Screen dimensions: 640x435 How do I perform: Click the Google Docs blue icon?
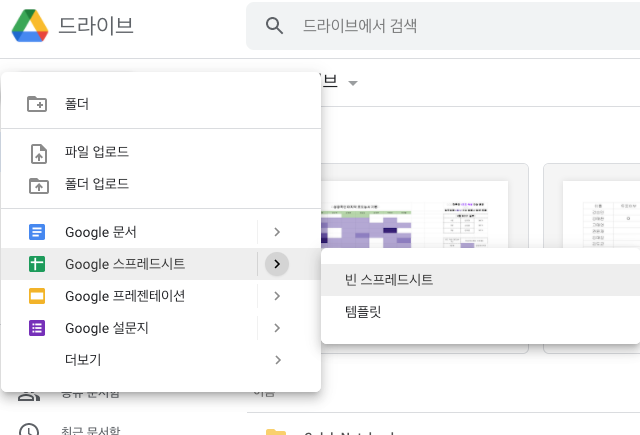pos(37,232)
